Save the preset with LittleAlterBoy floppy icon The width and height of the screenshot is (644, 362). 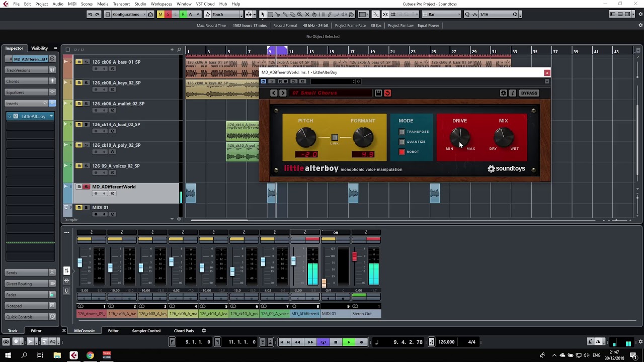(x=378, y=93)
